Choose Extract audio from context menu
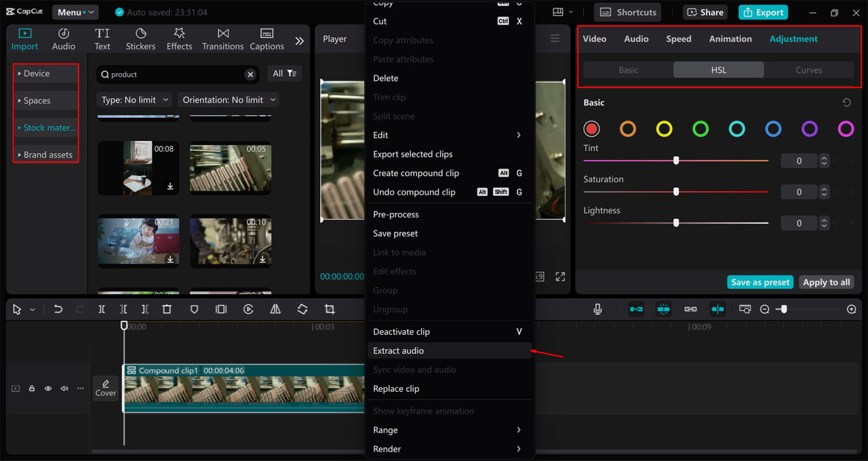 coord(450,350)
